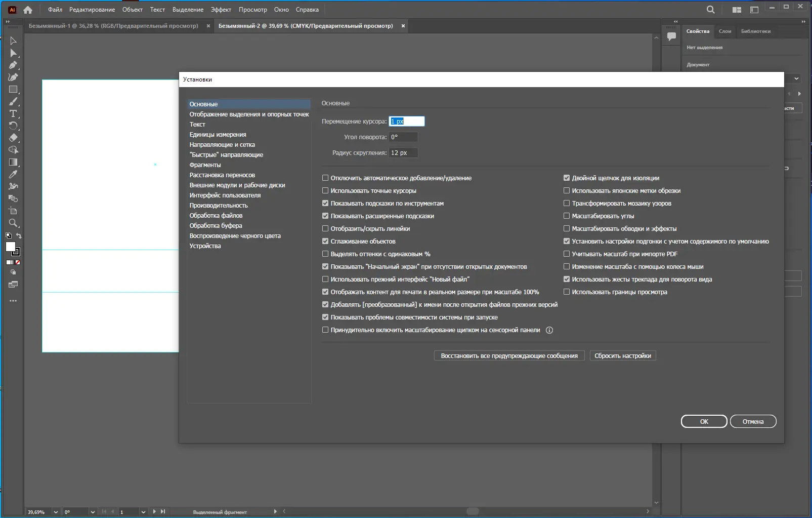This screenshot has width=812, height=518.
Task: Click the swap fill and stroke arrows
Action: (19, 236)
